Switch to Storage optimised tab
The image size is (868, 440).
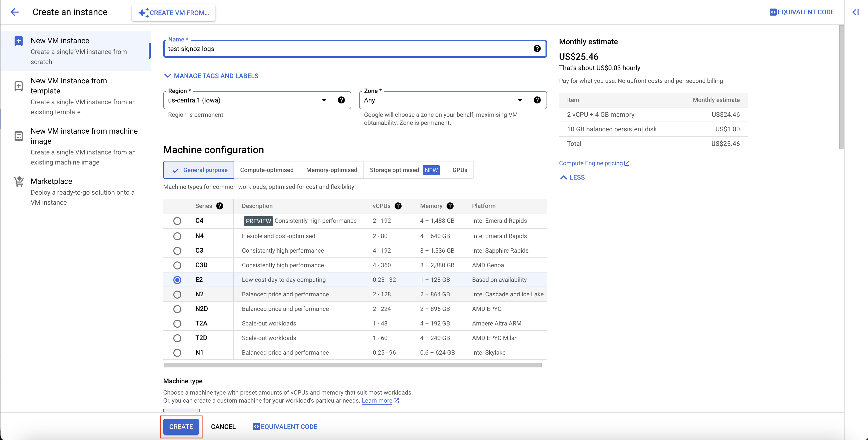coord(405,170)
